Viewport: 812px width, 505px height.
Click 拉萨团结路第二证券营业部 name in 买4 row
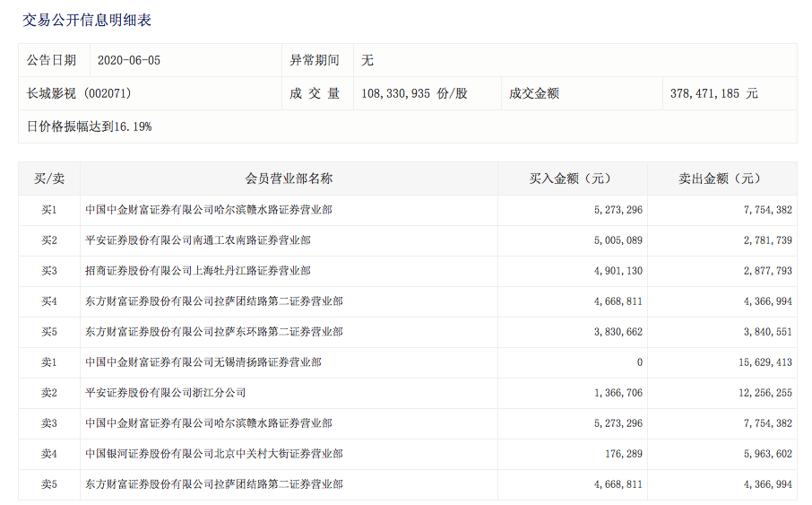pos(214,301)
